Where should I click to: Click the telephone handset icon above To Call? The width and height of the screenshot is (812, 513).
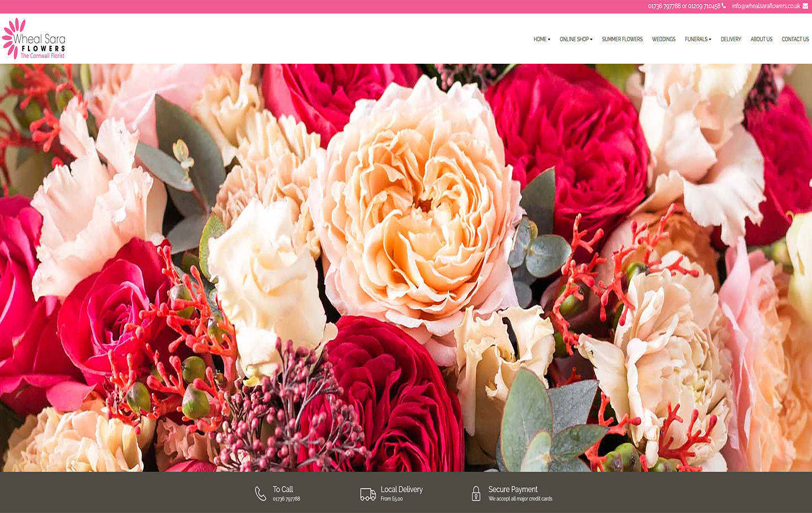259,493
